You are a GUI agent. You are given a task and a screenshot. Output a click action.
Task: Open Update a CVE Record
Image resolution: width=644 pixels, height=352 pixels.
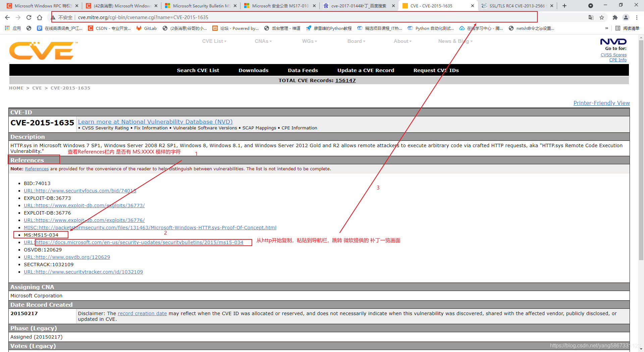click(366, 70)
